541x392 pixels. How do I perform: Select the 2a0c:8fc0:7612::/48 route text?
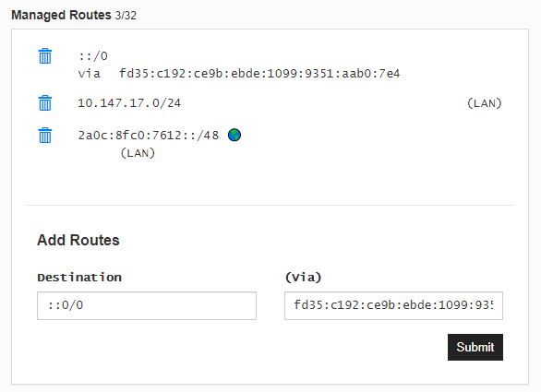[149, 136]
